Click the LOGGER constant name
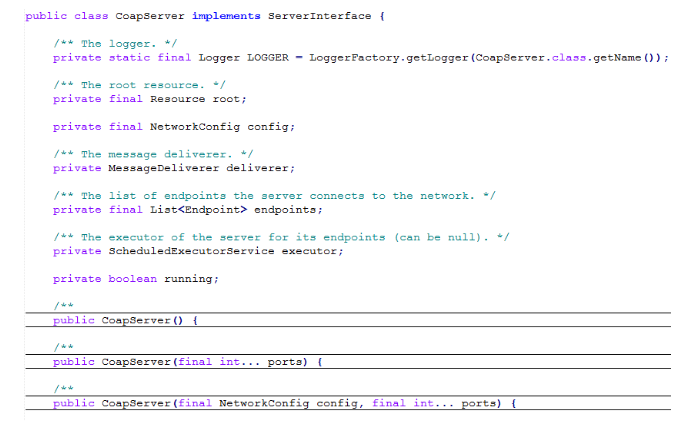This screenshot has width=692, height=421. click(267, 58)
